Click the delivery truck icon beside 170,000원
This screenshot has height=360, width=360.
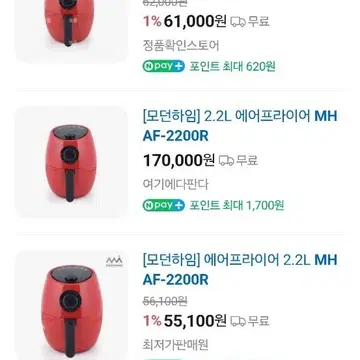(226, 161)
